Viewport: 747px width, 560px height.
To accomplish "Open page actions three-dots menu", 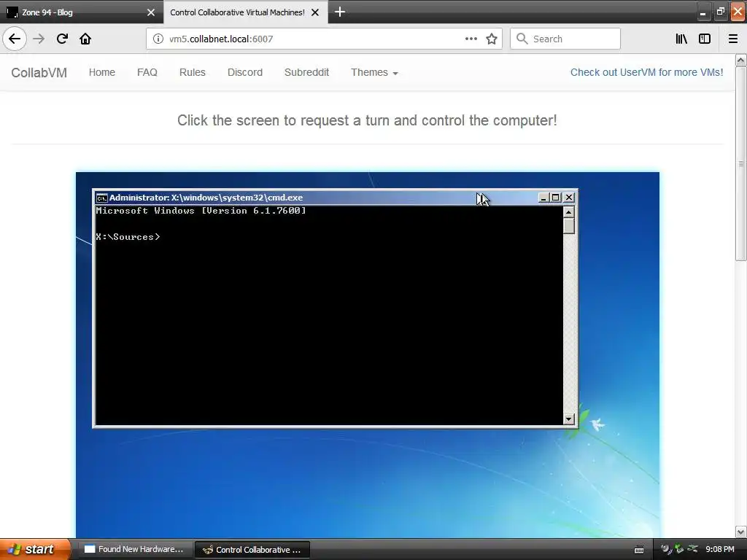I will point(471,39).
